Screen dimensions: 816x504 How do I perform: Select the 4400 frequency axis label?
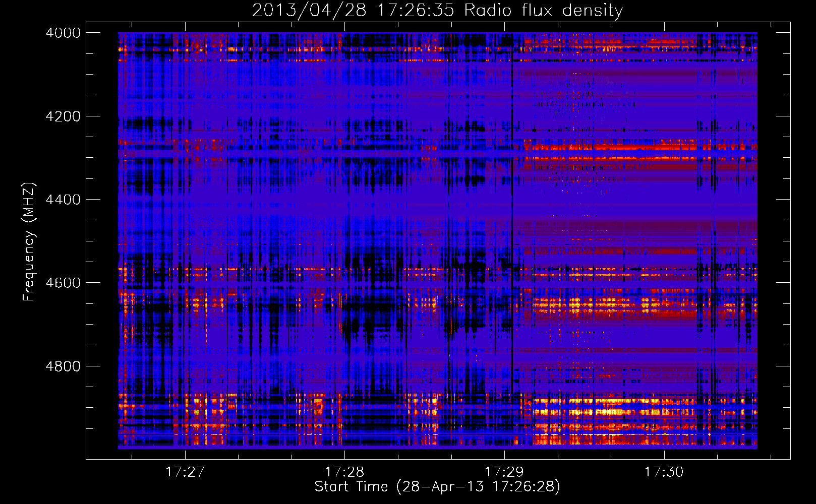point(63,200)
